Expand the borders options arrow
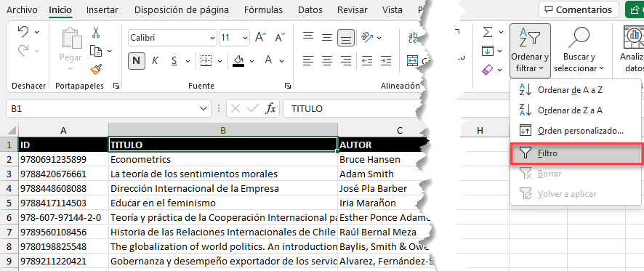This screenshot has height=271, width=644. [220, 61]
